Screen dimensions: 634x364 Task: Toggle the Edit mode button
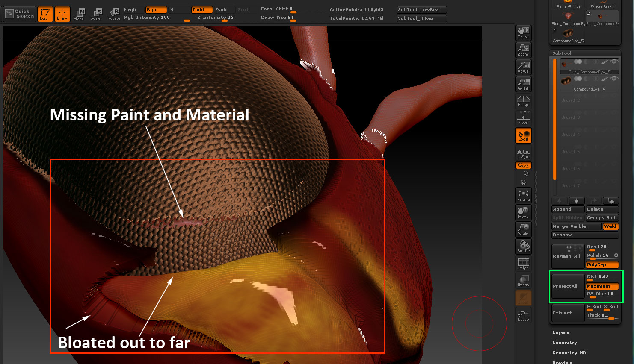(45, 14)
